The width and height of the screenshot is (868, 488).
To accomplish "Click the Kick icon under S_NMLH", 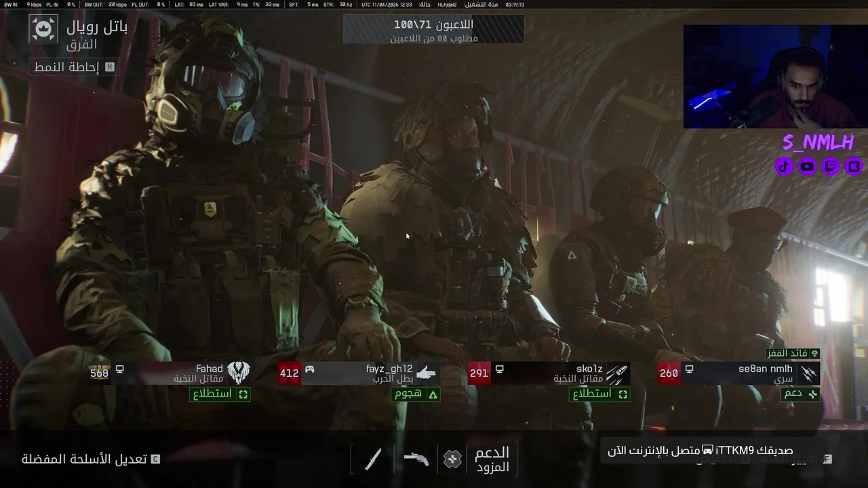I will (854, 165).
